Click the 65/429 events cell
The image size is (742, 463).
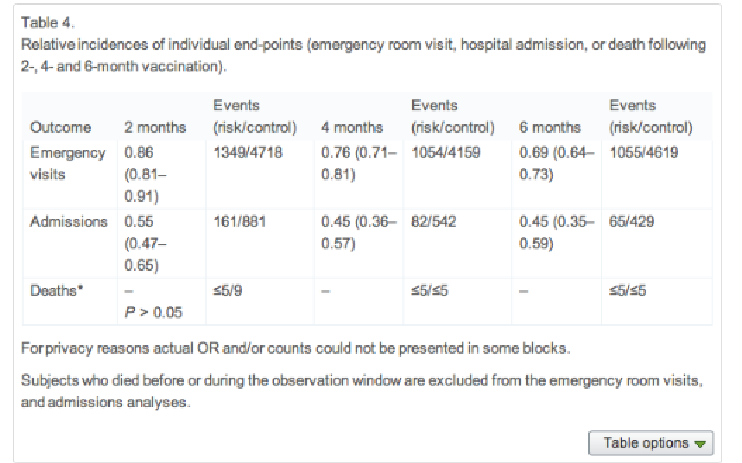coord(631,222)
